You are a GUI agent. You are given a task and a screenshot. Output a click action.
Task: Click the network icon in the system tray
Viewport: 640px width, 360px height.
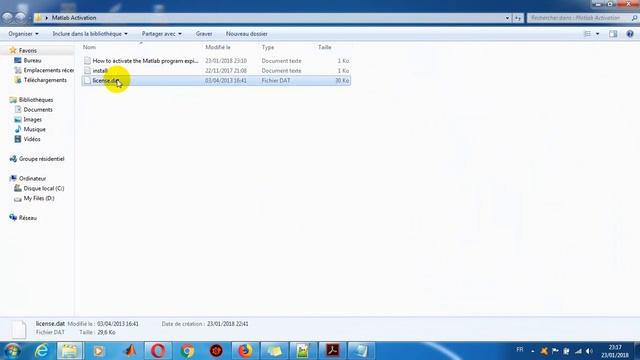578,351
